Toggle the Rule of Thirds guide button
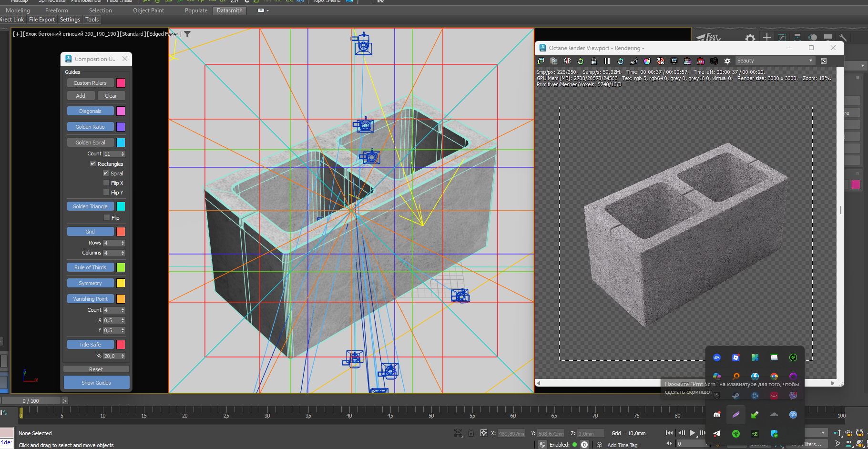Viewport: 868px width, 449px height. coord(90,267)
